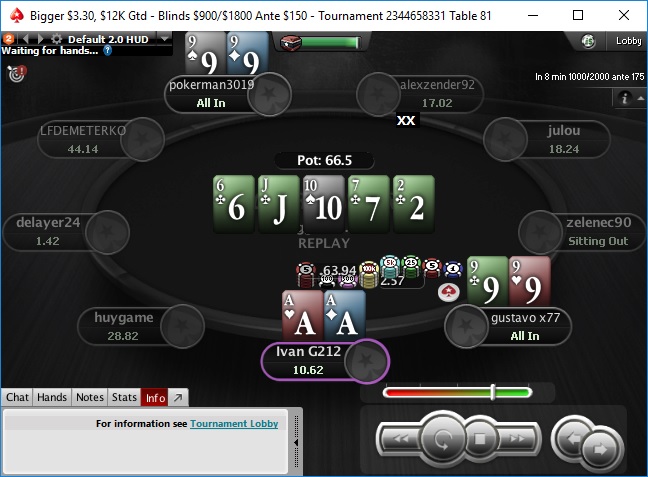This screenshot has width=648, height=477.
Task: Click the blue help question mark icon
Action: click(107, 50)
